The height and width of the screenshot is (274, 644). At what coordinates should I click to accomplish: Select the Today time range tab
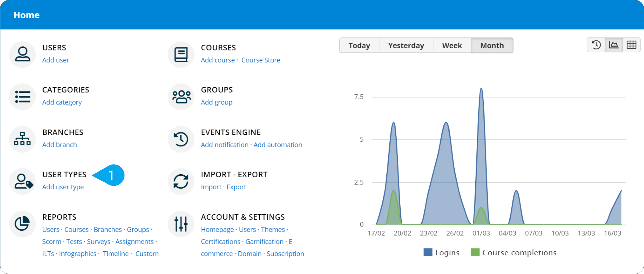[359, 45]
